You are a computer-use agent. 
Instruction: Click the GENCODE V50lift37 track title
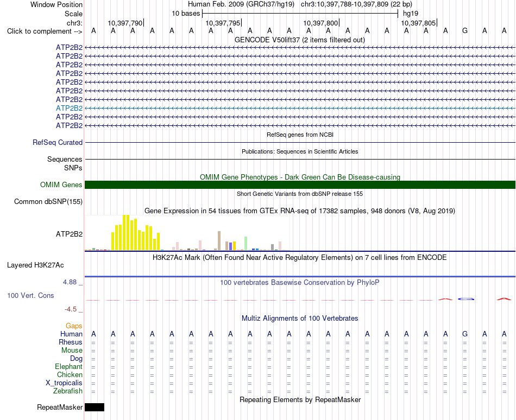click(300, 40)
